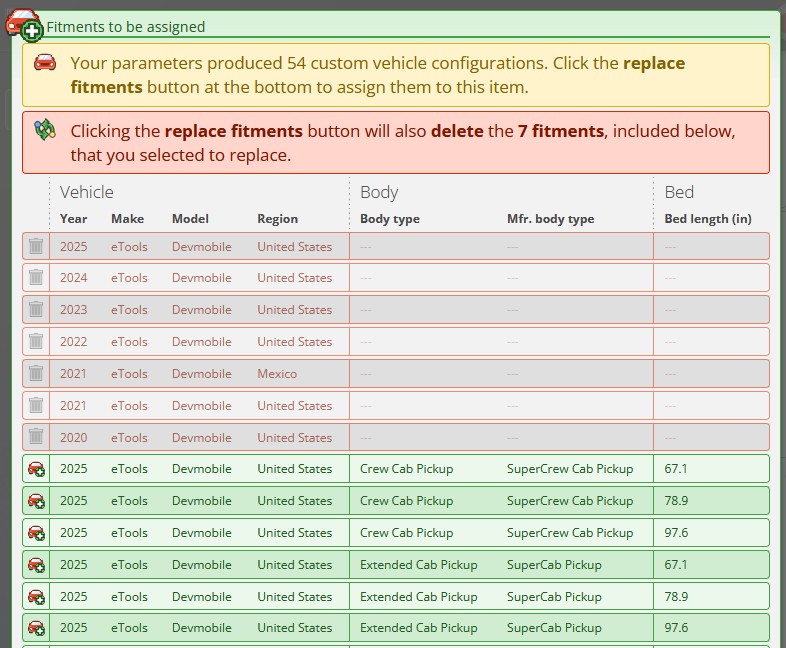Click trash icon on 2020 eTools row
The height and width of the screenshot is (648, 786).
[x=36, y=438]
